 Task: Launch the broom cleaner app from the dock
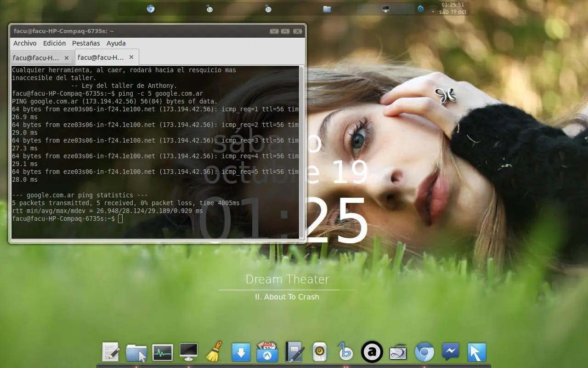[215, 352]
